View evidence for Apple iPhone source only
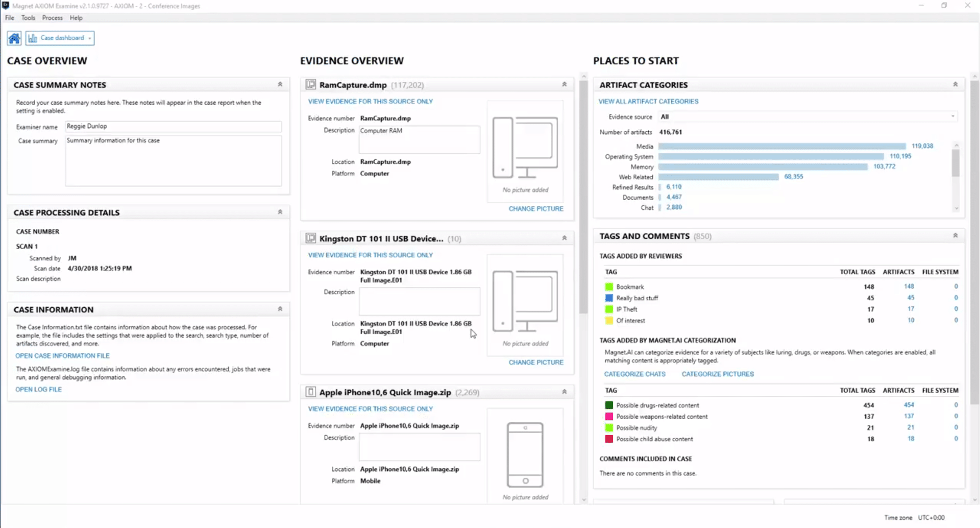Image resolution: width=980 pixels, height=528 pixels. click(371, 409)
